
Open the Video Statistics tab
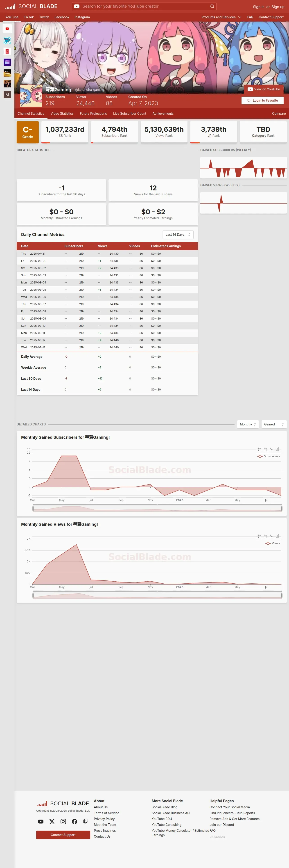tap(62, 114)
